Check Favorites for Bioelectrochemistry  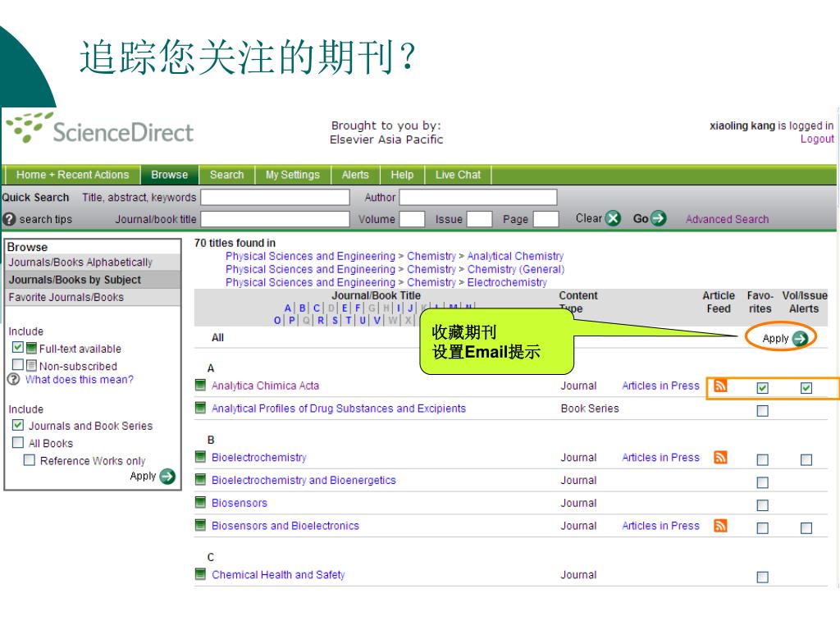pyautogui.click(x=762, y=459)
